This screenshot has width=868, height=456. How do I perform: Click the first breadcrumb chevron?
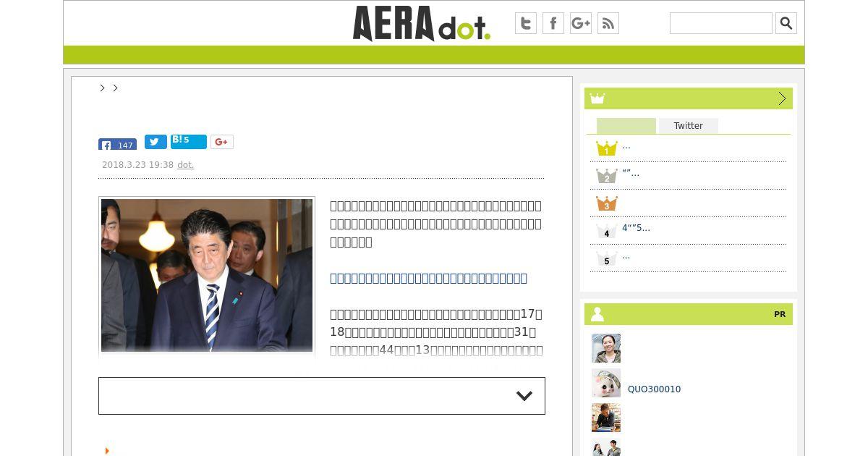click(x=103, y=88)
